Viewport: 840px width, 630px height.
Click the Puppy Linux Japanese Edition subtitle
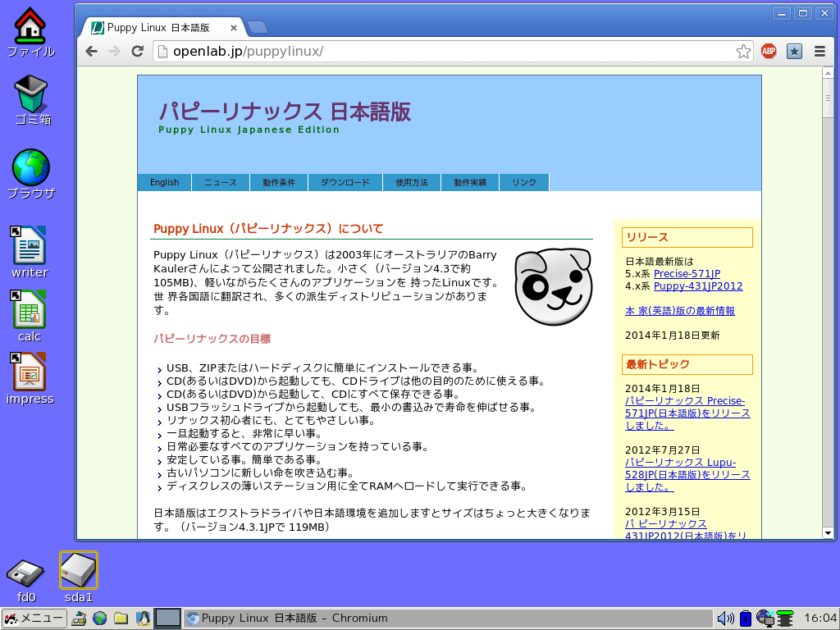coord(249,130)
